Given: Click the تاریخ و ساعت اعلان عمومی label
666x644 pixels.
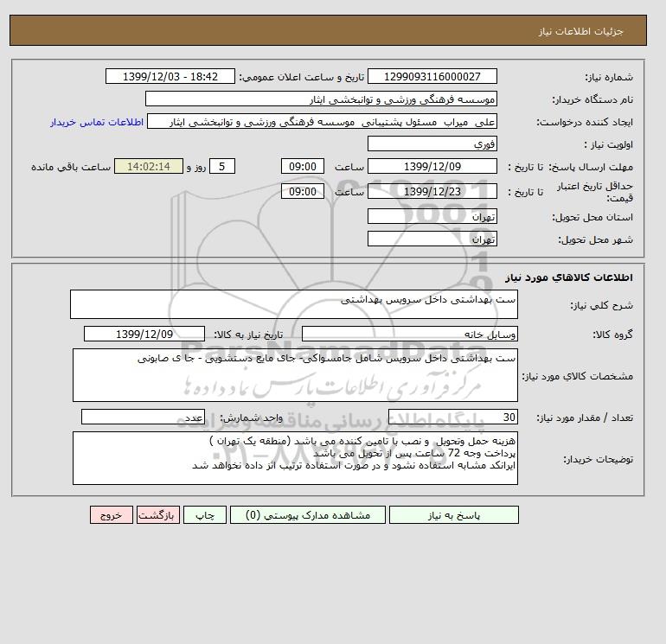Looking at the screenshot, I should (x=302, y=77).
